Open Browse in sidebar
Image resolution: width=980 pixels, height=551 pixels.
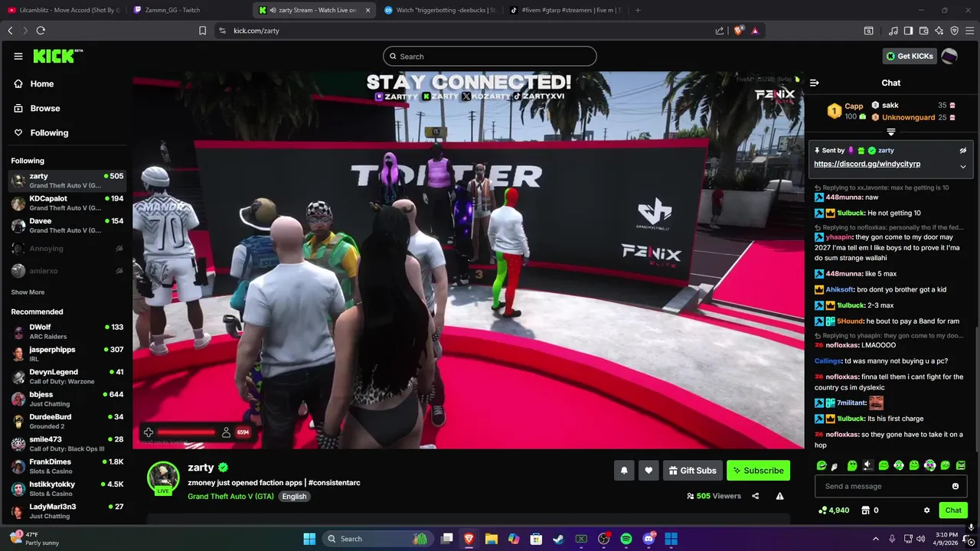coord(45,108)
